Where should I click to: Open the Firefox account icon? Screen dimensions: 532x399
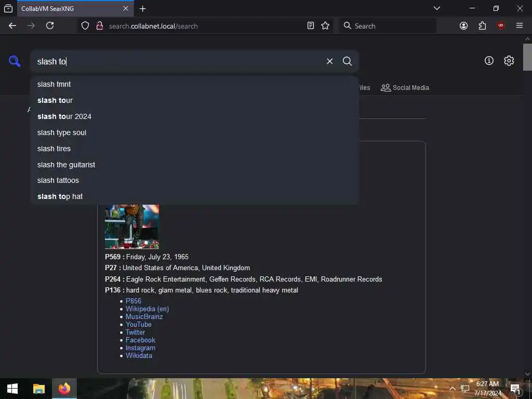[x=463, y=26]
